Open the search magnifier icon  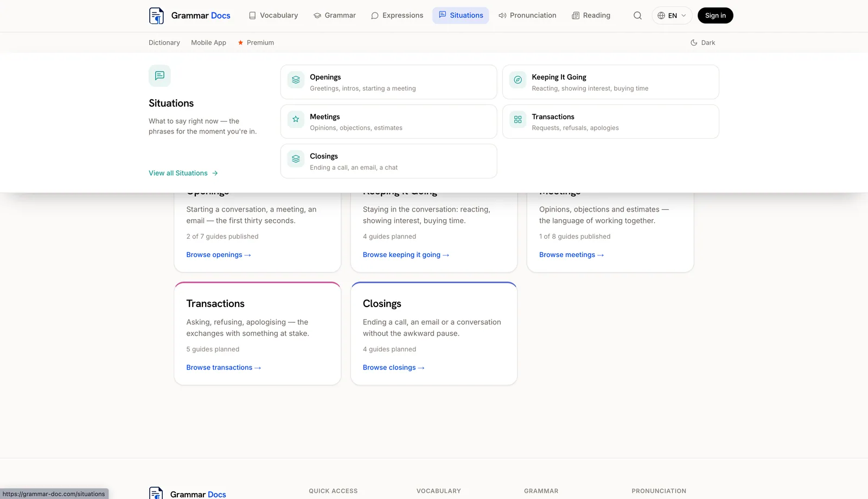[637, 16]
